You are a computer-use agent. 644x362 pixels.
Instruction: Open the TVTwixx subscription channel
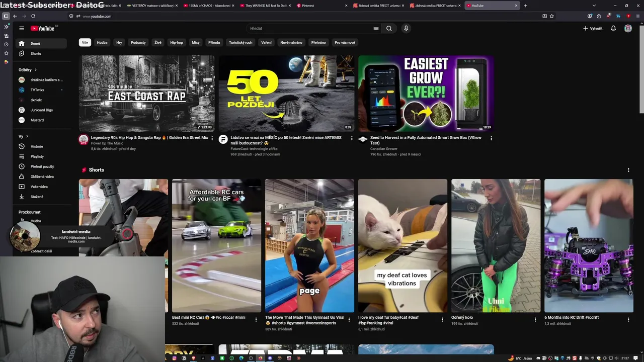pos(42,90)
